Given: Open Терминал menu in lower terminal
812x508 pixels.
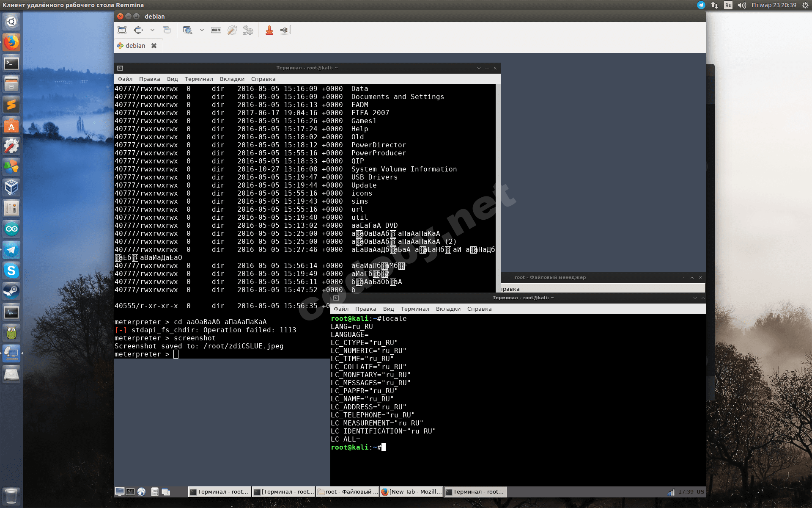Looking at the screenshot, I should pos(414,309).
